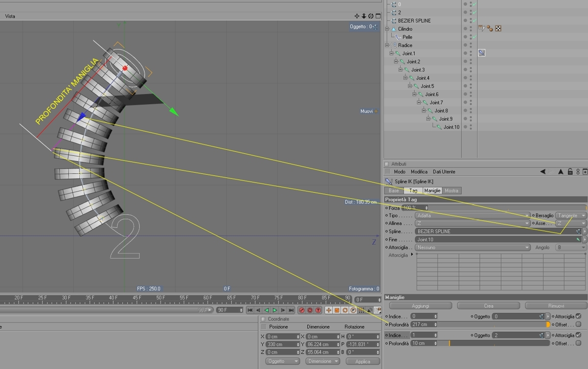Collapse the Radice tree node
This screenshot has width=588, height=369.
(387, 45)
